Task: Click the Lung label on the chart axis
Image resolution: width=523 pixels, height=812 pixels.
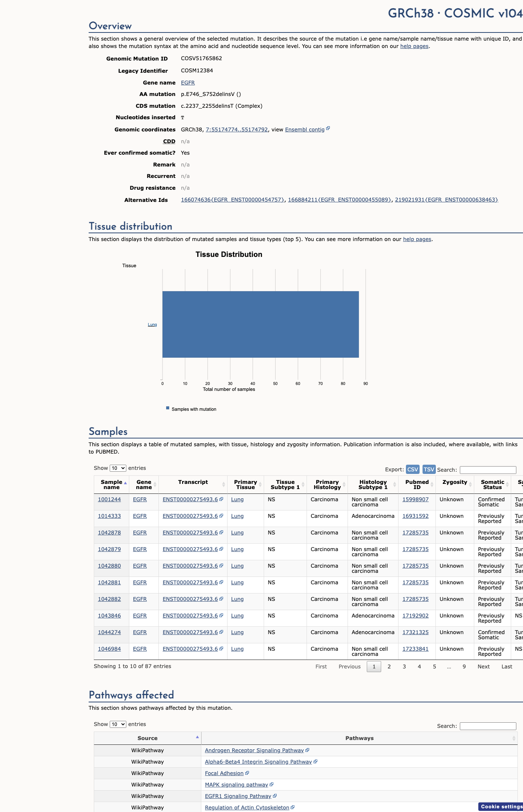Action: tap(152, 325)
